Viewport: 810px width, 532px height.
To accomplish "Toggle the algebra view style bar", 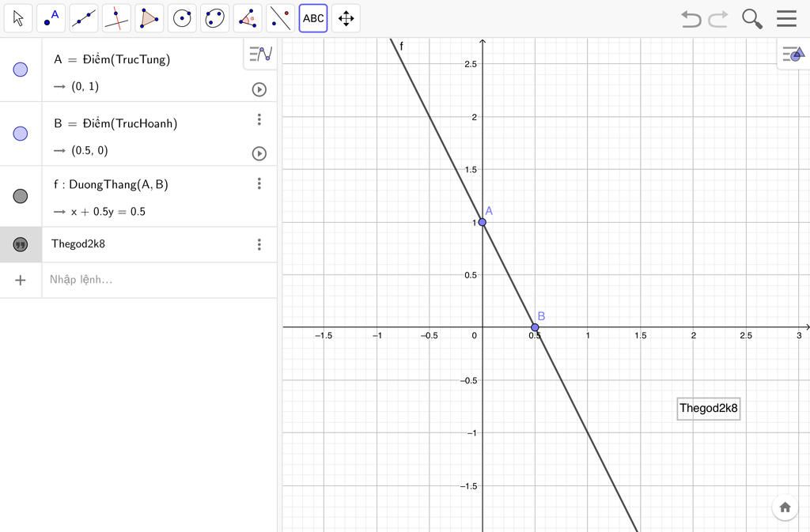I will 260,54.
